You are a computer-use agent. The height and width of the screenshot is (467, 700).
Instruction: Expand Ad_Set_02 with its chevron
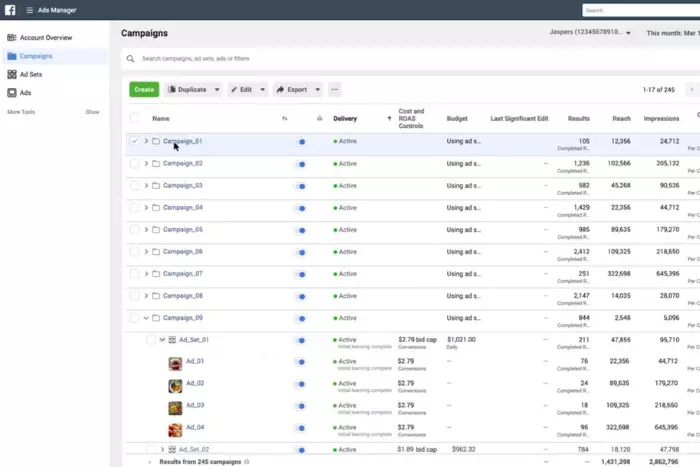(x=162, y=449)
